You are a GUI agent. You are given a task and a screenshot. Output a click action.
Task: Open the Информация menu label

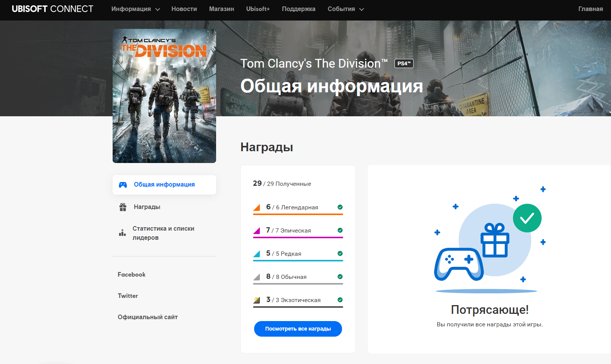(x=131, y=9)
